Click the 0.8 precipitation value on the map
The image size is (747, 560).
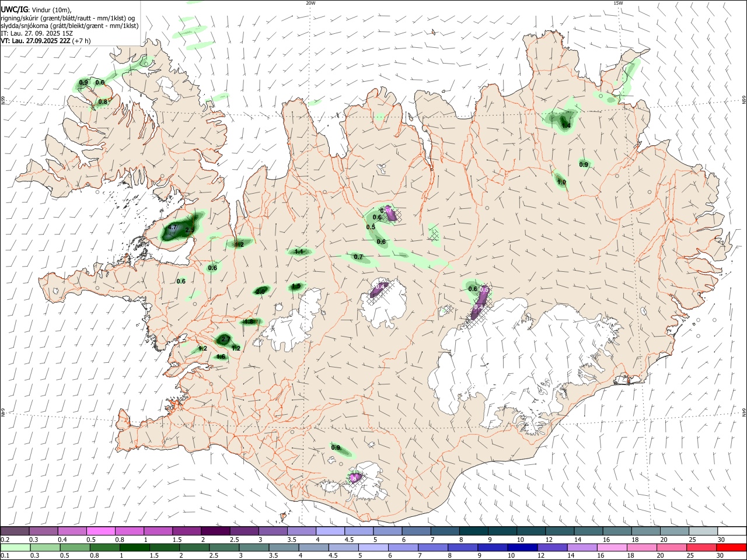tap(103, 101)
